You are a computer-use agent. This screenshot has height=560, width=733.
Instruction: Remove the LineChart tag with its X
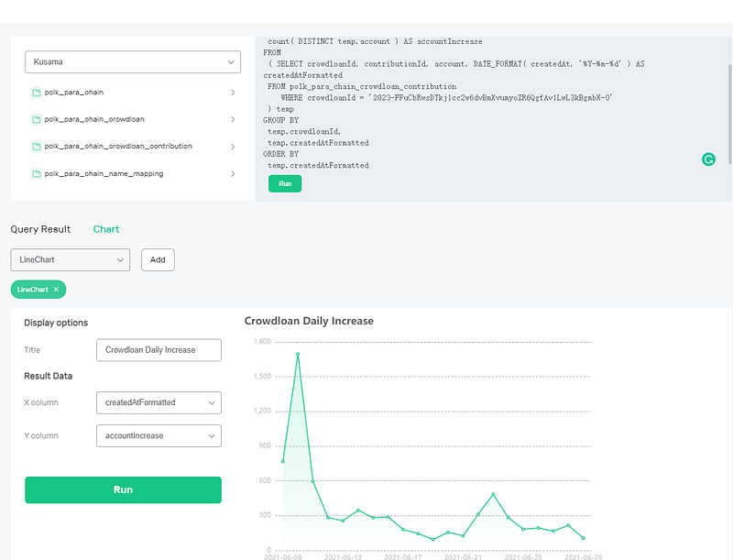[56, 290]
